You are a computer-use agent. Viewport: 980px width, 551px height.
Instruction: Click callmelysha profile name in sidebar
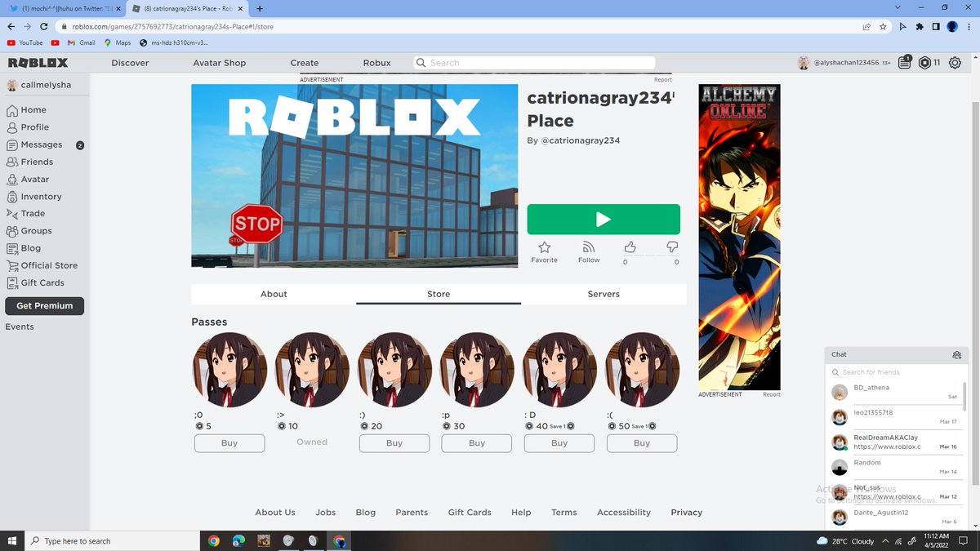click(x=47, y=86)
